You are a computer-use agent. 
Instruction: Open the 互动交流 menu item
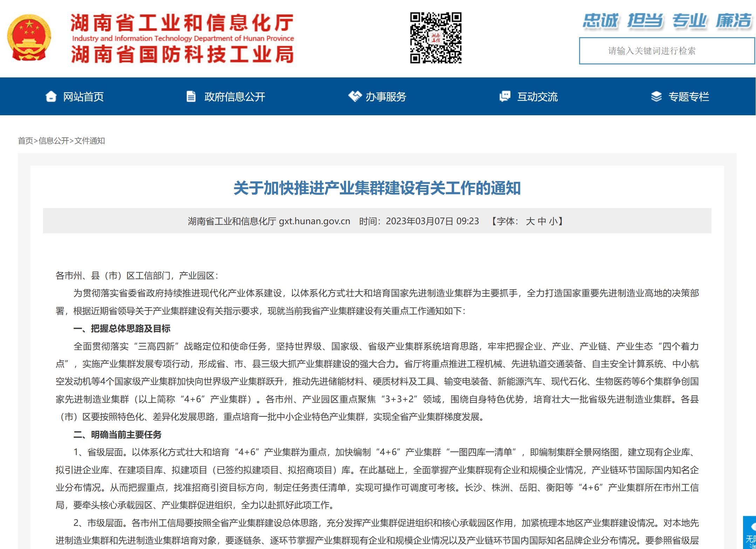[537, 97]
